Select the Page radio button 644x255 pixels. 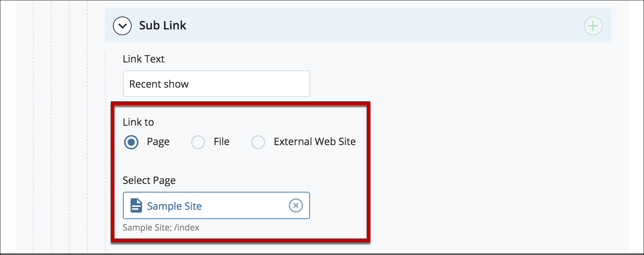[131, 142]
